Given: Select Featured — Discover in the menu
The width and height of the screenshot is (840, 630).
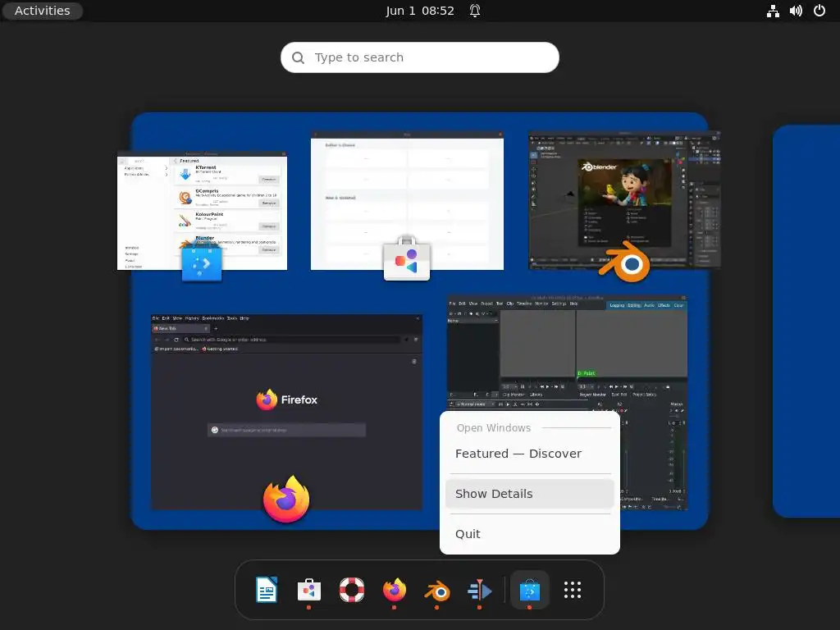Looking at the screenshot, I should (x=530, y=454).
